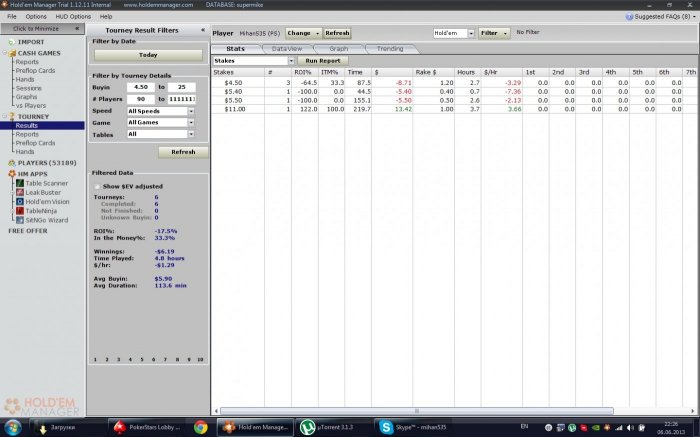
Task: Click the volume speaker tray icon
Action: [x=630, y=428]
